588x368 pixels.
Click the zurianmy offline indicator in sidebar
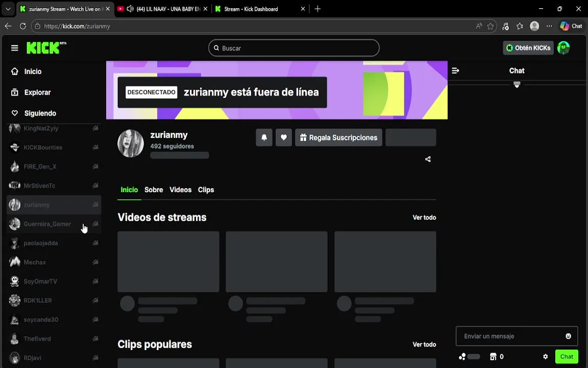click(x=95, y=204)
